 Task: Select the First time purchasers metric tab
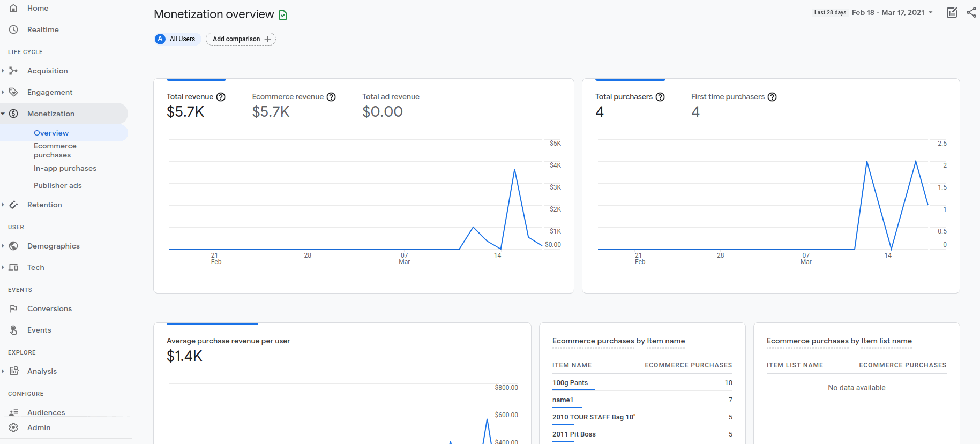734,105
